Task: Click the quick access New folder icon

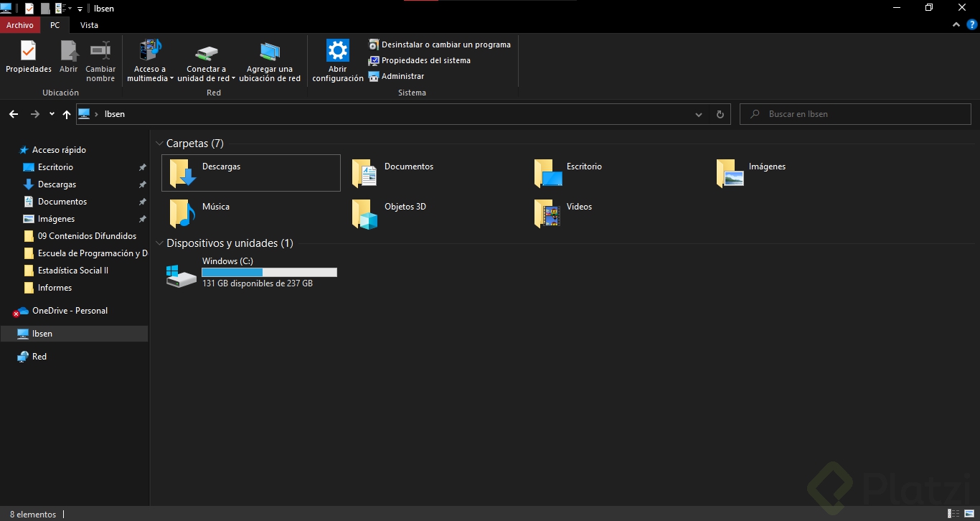Action: [x=45, y=9]
